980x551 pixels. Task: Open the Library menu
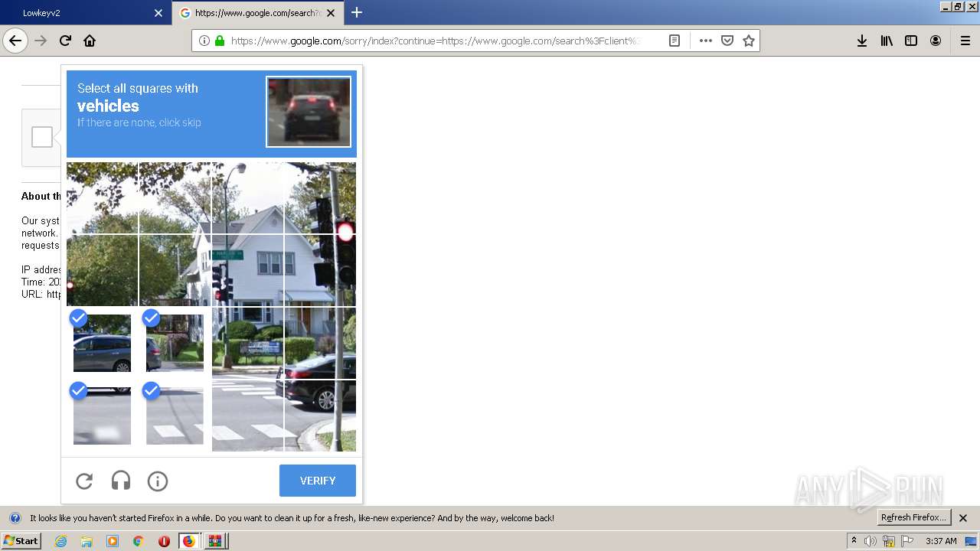(887, 41)
